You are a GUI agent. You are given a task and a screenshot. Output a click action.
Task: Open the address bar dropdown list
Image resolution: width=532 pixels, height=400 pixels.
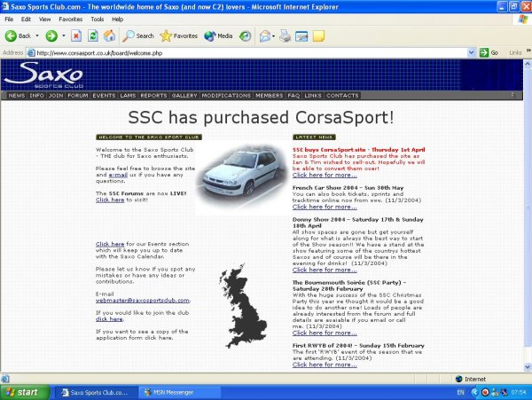click(471, 52)
